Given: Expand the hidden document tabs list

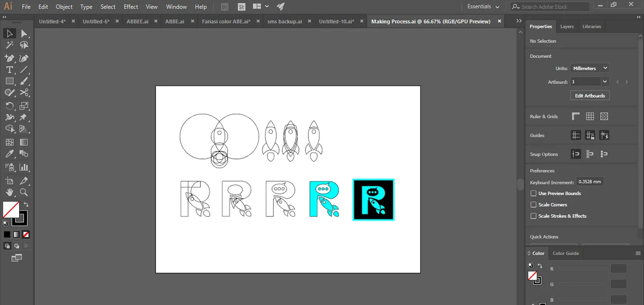Looking at the screenshot, I should click(x=519, y=21).
